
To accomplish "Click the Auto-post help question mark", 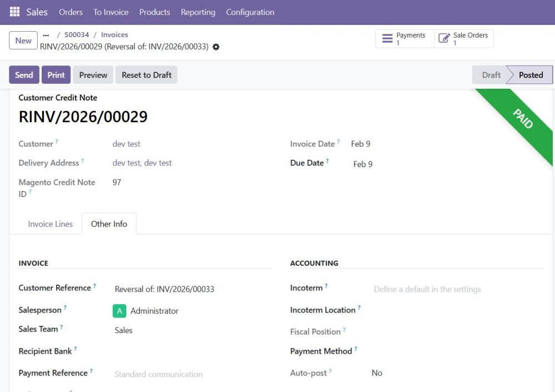I will [331, 371].
